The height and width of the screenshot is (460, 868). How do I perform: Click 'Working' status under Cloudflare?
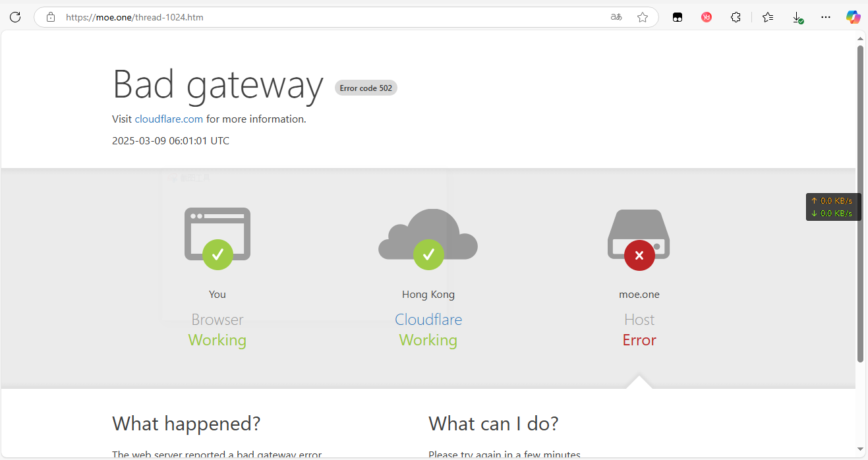point(428,340)
